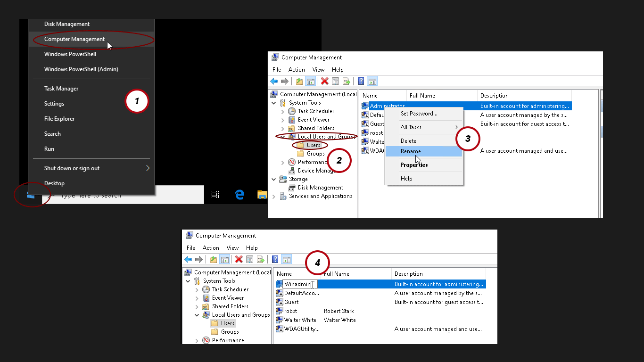644x362 pixels.
Task: Select the Up one level folder icon
Action: [299, 81]
